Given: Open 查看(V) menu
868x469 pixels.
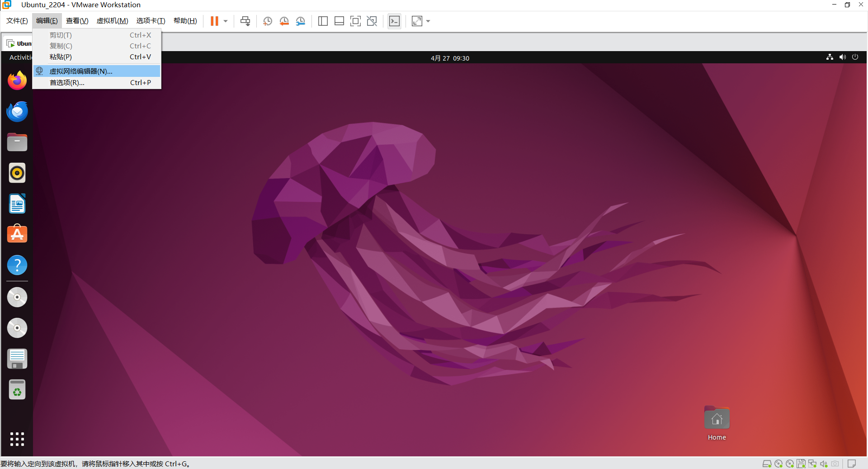Looking at the screenshot, I should [x=77, y=21].
